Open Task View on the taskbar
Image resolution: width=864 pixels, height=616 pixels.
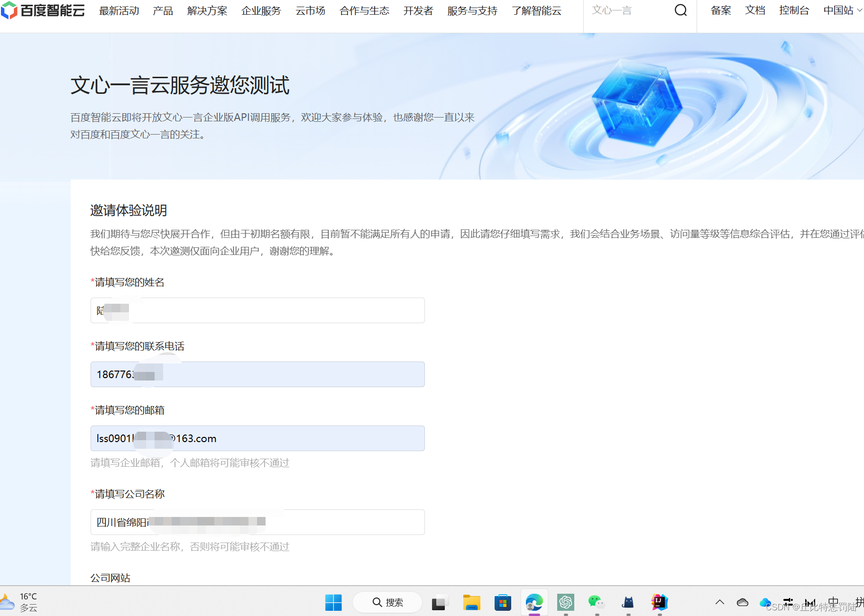[440, 602]
